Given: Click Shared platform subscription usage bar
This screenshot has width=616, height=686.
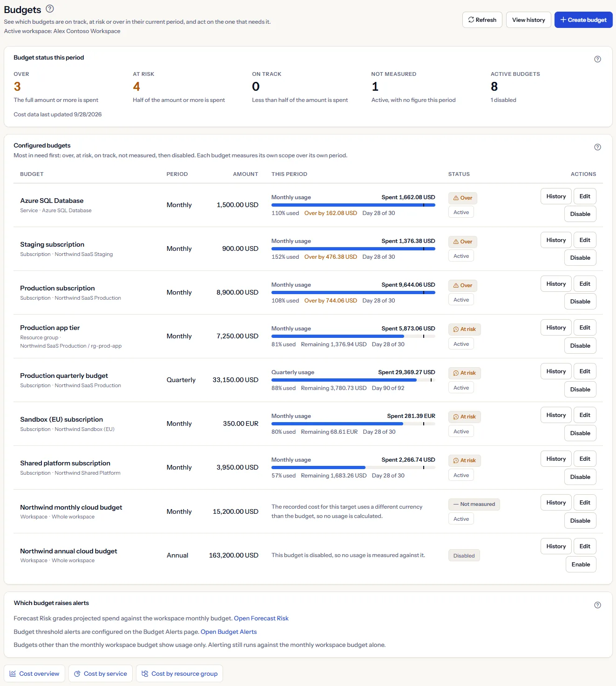Looking at the screenshot, I should (x=353, y=467).
